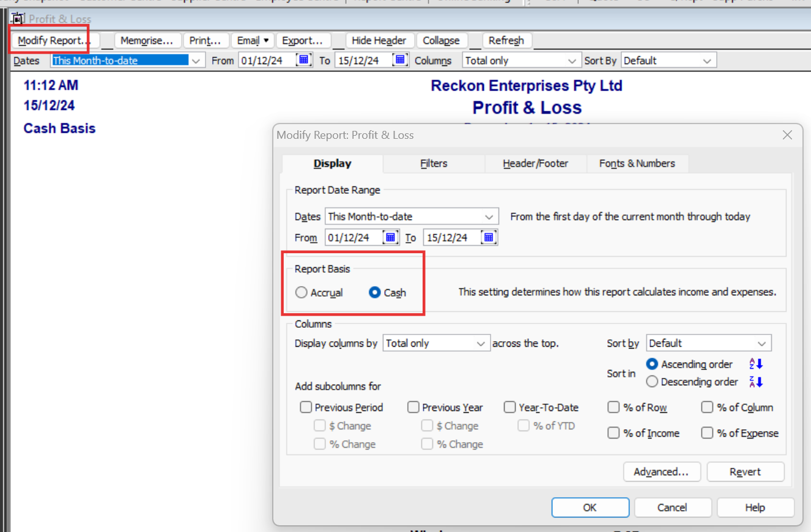Click the Z-A descending sort icon
This screenshot has width=811, height=532.
[x=756, y=382]
